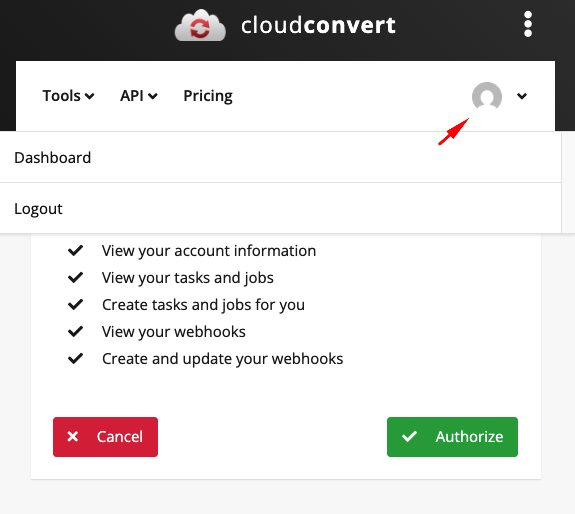Click checkmark beside View your account information
575x514 pixels.
coord(76,251)
